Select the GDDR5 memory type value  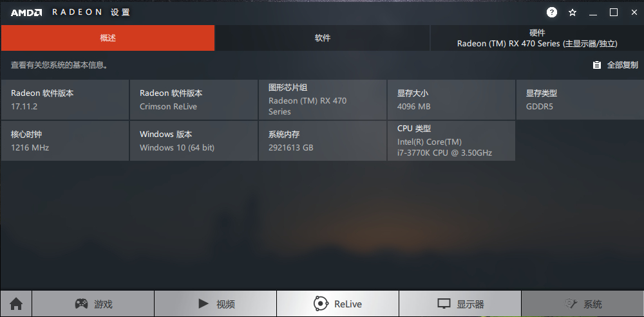click(539, 107)
